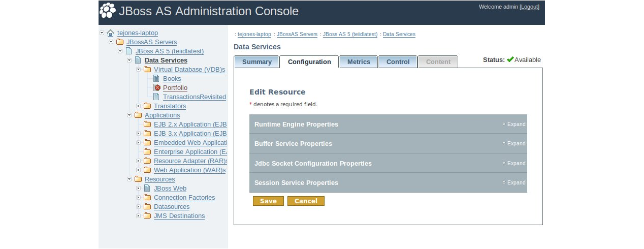Click the document icon beside TransactionsRevisited
644x249 pixels.
coord(156,97)
